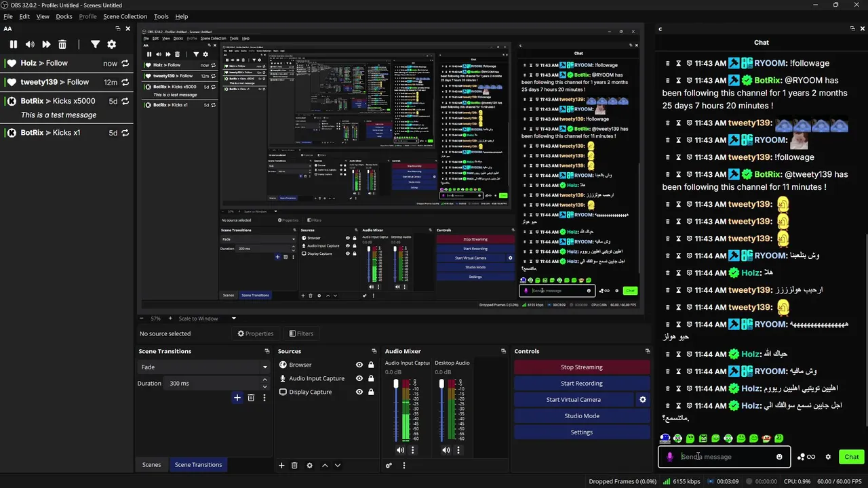Open Settings from Controls panel
The image size is (868, 488).
pyautogui.click(x=582, y=432)
